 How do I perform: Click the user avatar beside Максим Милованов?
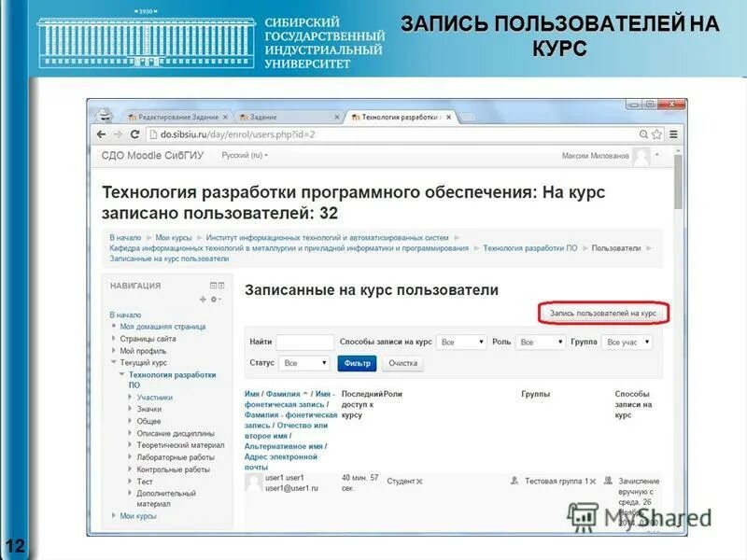tap(642, 158)
